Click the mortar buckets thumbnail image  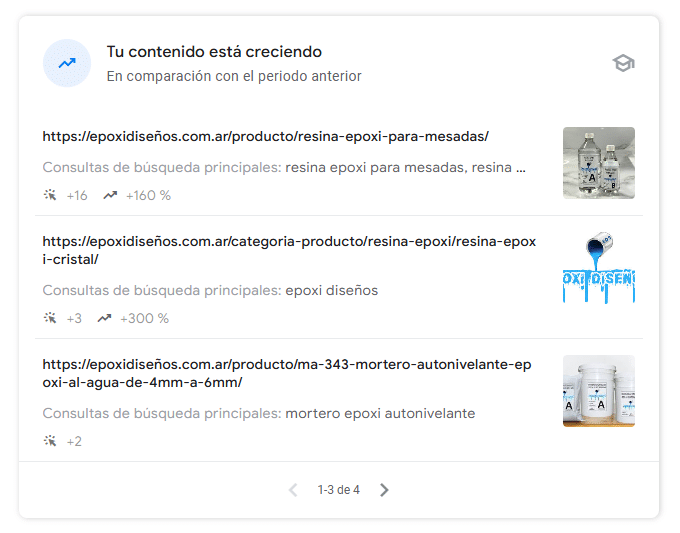(598, 391)
